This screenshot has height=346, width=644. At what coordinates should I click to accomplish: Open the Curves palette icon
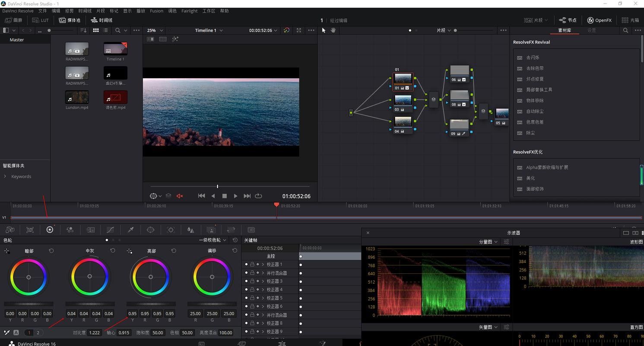pos(110,230)
